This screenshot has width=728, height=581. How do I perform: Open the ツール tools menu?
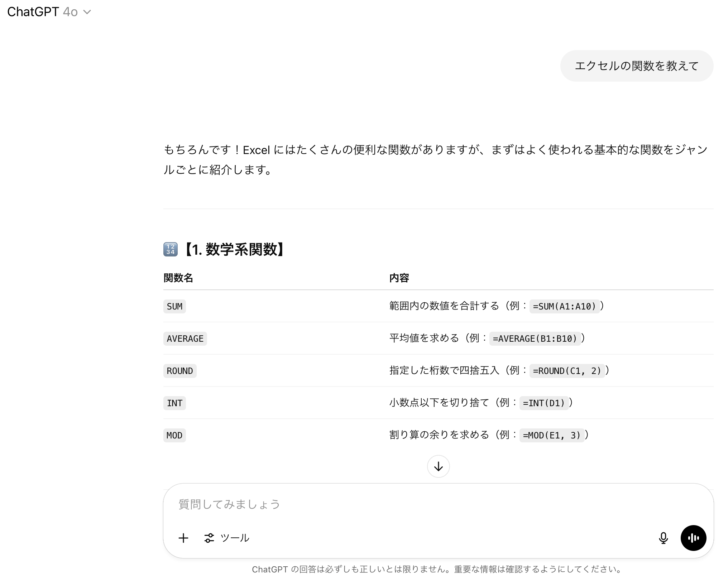[227, 538]
